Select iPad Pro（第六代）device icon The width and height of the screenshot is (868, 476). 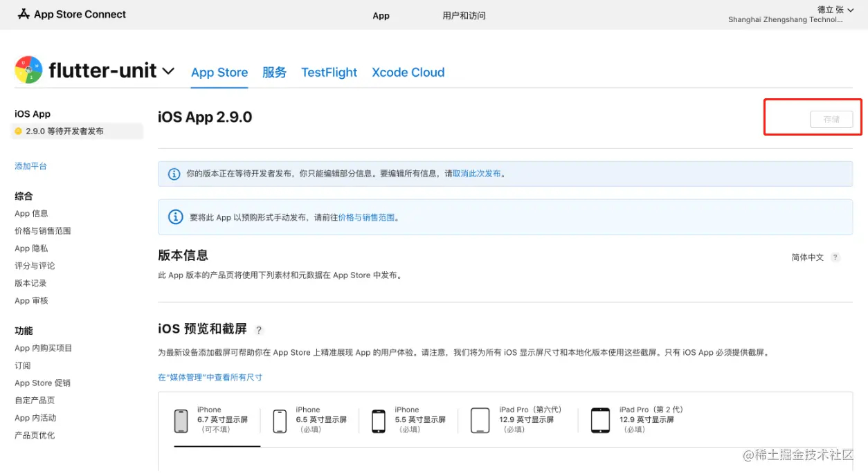[480, 421]
